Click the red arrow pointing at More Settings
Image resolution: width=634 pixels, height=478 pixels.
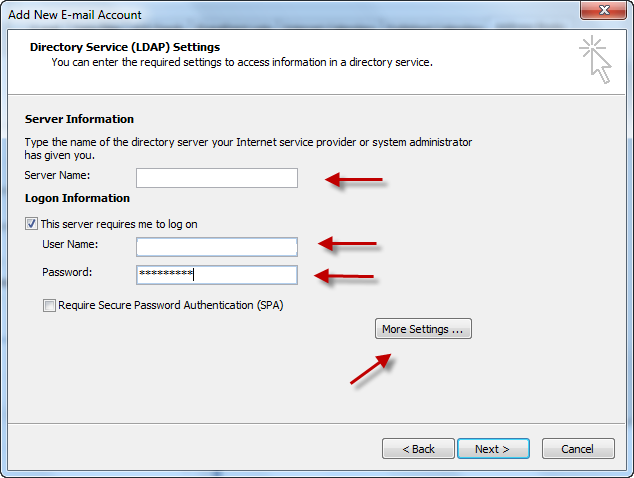[370, 369]
